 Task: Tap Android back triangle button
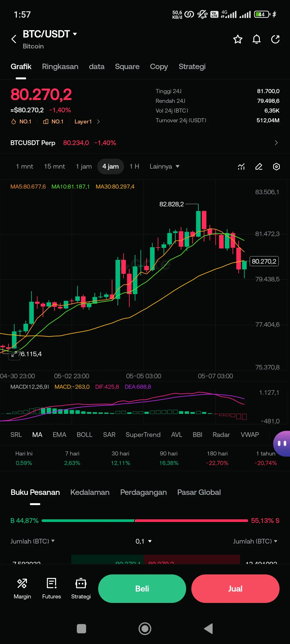[x=208, y=629]
